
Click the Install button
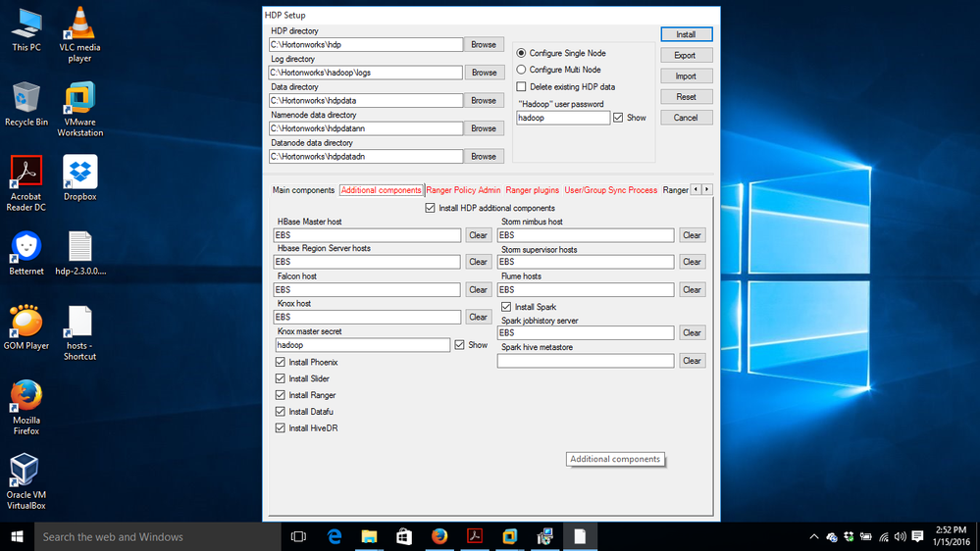[x=686, y=34]
